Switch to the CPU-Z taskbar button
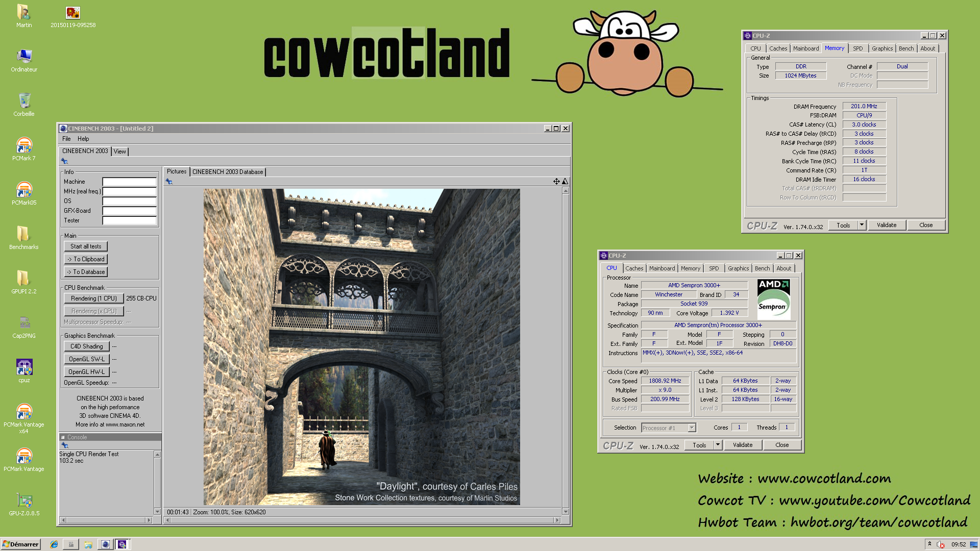This screenshot has height=551, width=980. (122, 544)
